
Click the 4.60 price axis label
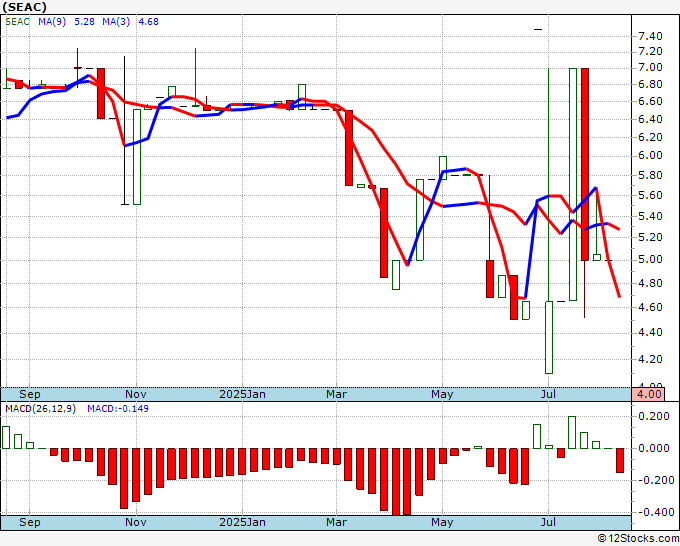pyautogui.click(x=651, y=307)
